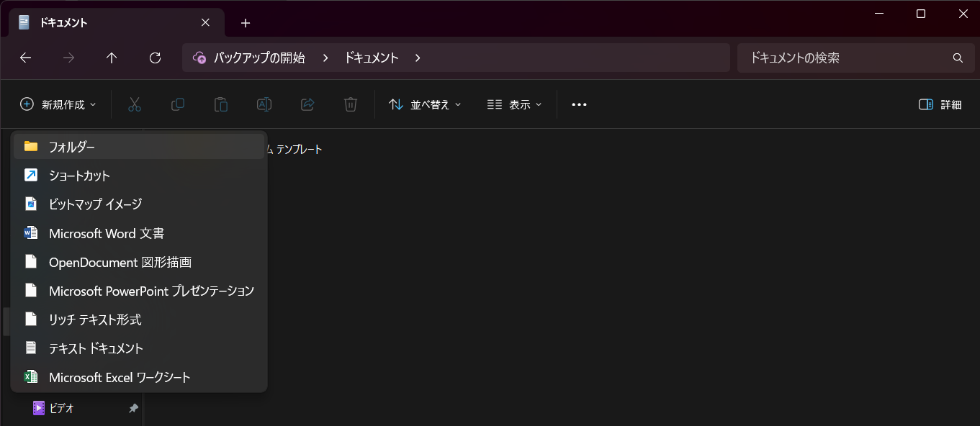Open the three-dot See more menu

click(579, 104)
